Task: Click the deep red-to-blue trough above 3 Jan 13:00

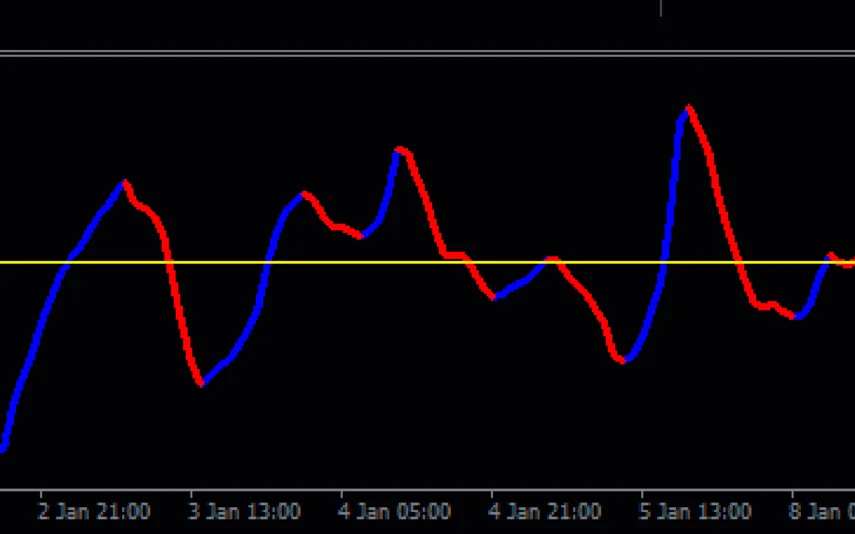Action: pos(201,383)
